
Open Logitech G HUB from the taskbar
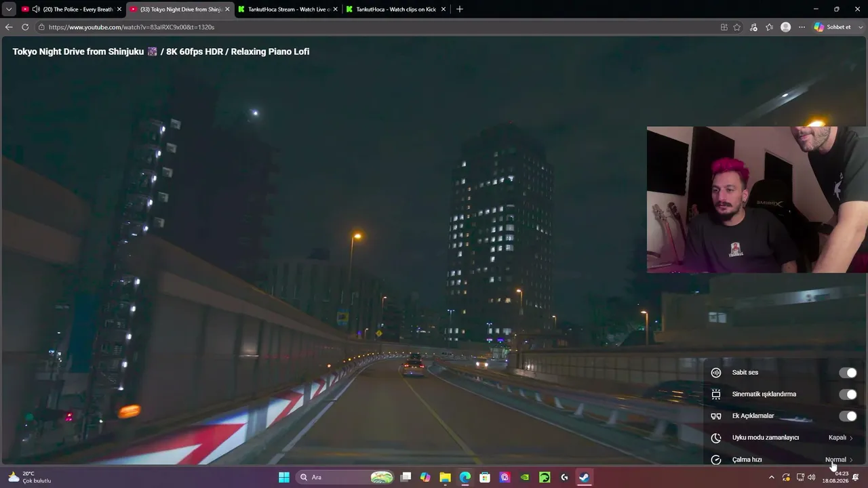[565, 477]
